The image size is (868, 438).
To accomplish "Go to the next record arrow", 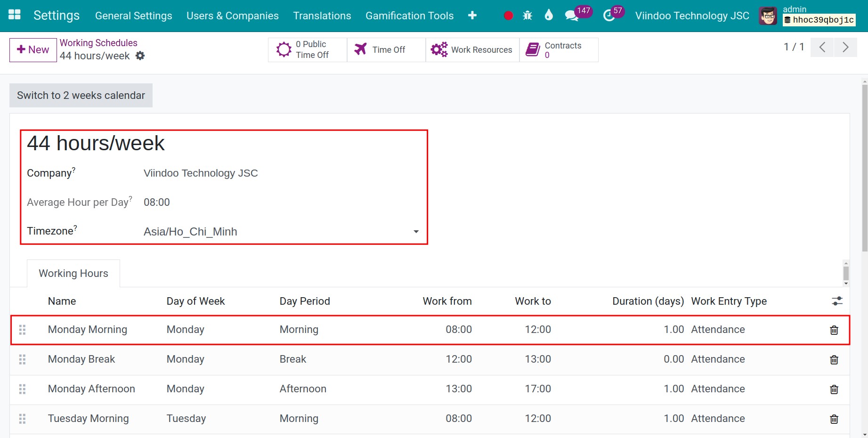I will point(845,47).
